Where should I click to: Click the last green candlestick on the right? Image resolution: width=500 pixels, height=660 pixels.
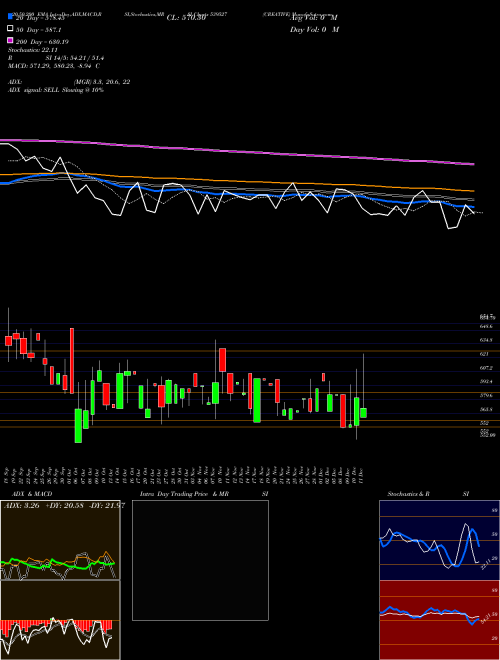[x=363, y=412]
